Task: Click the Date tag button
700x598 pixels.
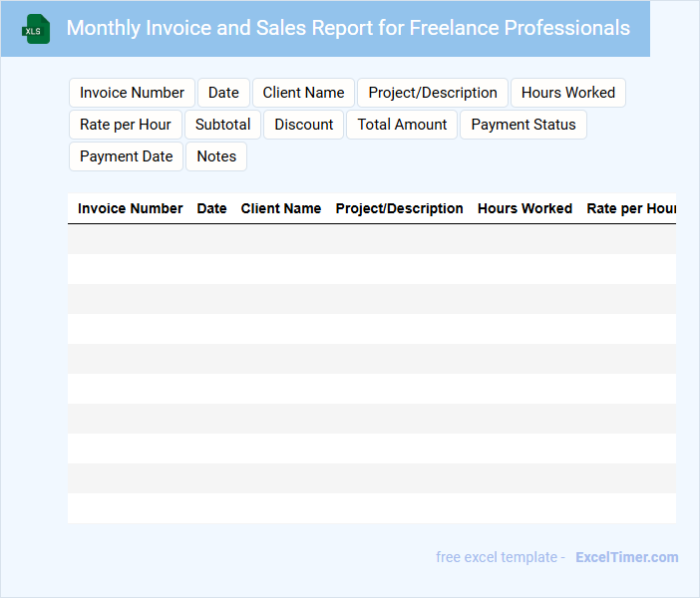Action: (223, 93)
